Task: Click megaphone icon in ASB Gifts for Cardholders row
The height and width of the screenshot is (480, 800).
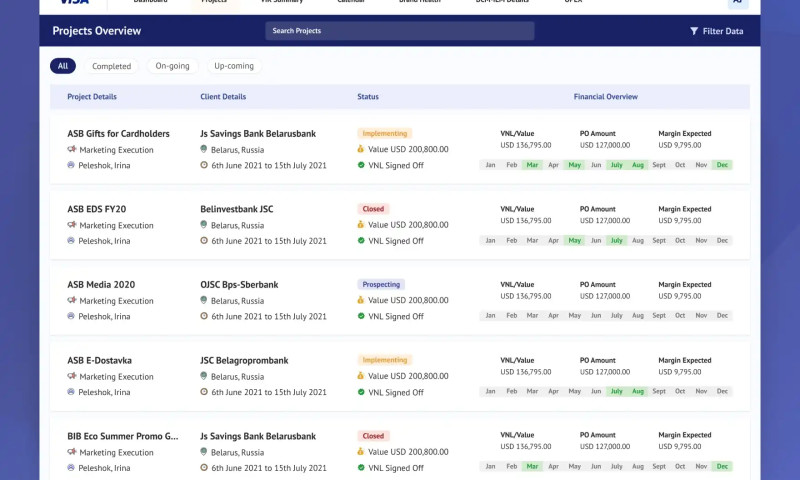Action: point(71,150)
